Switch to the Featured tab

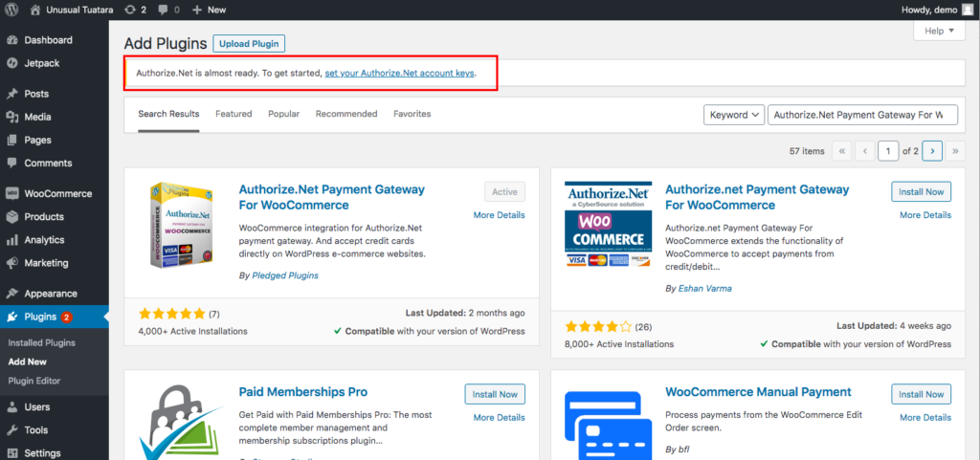click(x=234, y=114)
